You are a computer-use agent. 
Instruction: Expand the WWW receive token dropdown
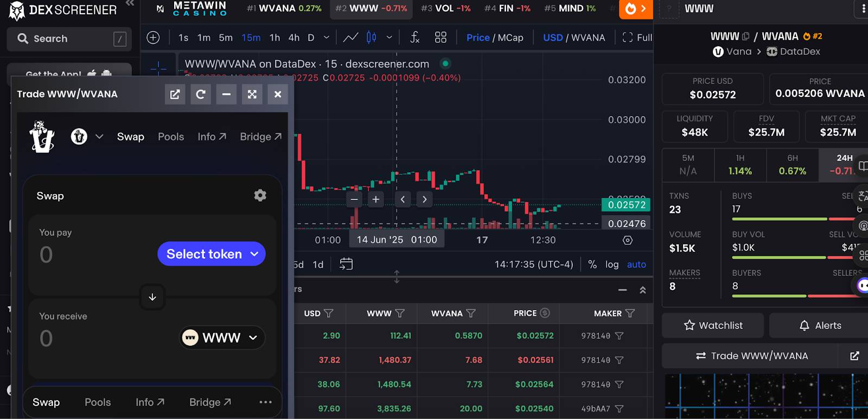point(222,338)
